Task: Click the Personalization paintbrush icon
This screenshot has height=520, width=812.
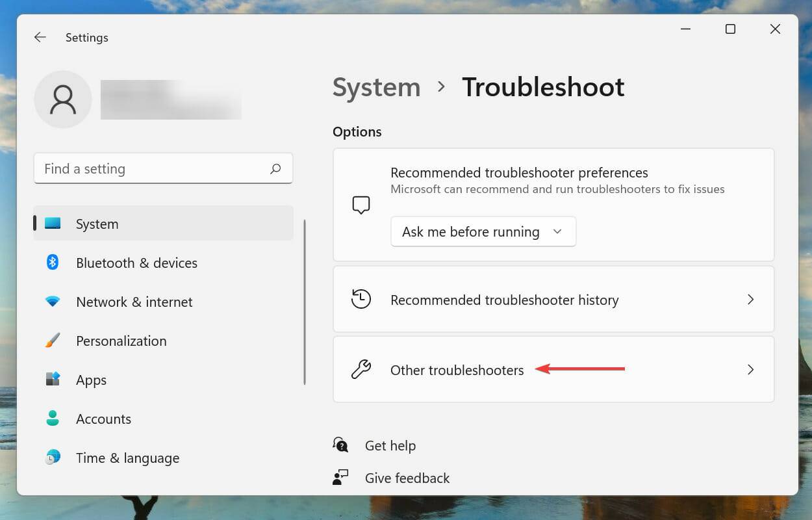Action: pos(53,341)
